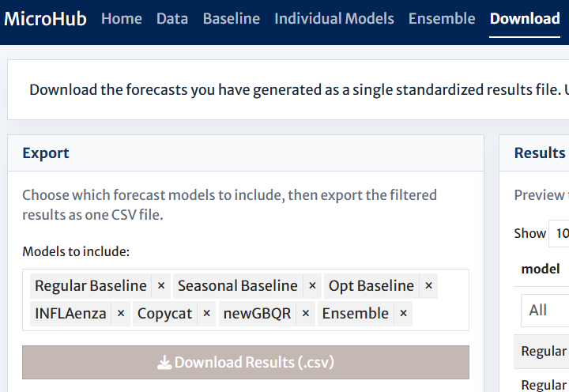The image size is (569, 392).
Task: Navigate to the Ensemble tab
Action: point(442,18)
